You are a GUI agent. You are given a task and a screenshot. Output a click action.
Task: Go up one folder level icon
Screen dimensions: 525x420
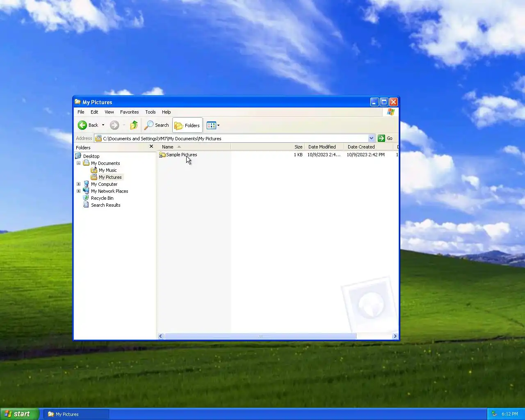click(x=134, y=125)
